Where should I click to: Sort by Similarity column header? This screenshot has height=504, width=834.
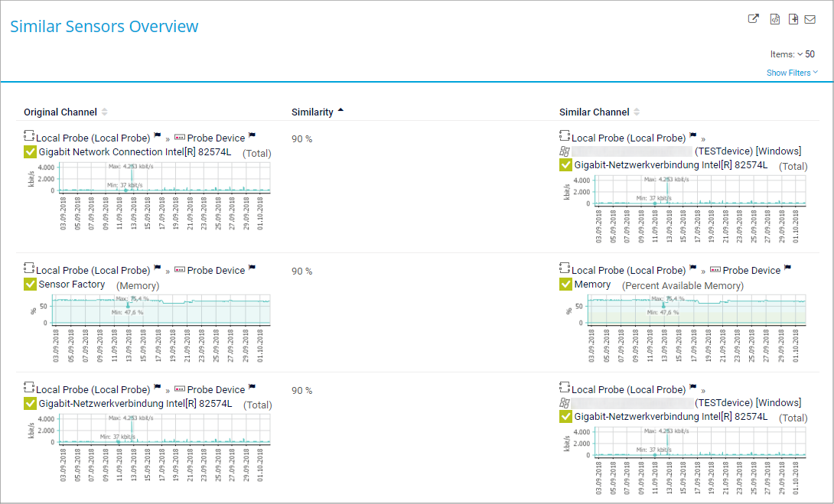pyautogui.click(x=312, y=112)
